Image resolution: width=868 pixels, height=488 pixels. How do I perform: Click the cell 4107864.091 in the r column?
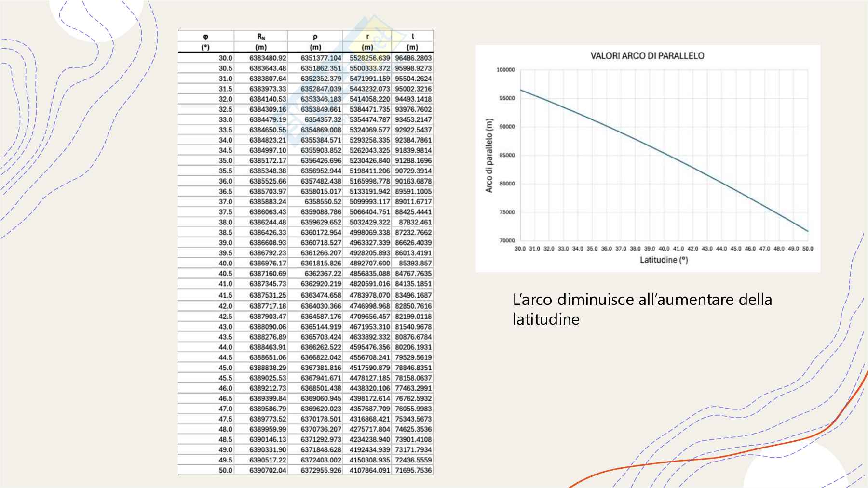(x=369, y=470)
